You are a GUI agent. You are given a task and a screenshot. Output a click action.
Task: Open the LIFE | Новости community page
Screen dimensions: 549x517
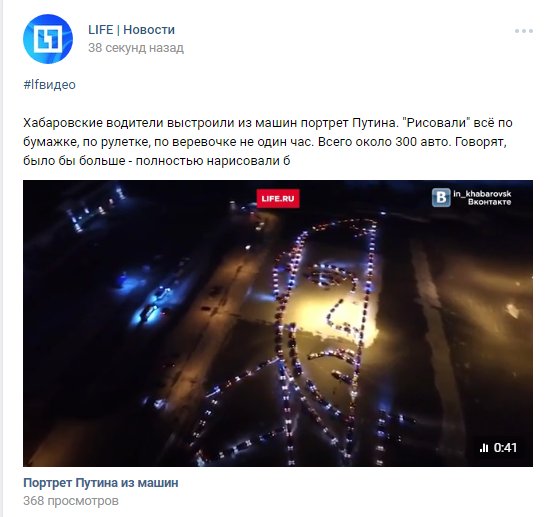(x=131, y=30)
